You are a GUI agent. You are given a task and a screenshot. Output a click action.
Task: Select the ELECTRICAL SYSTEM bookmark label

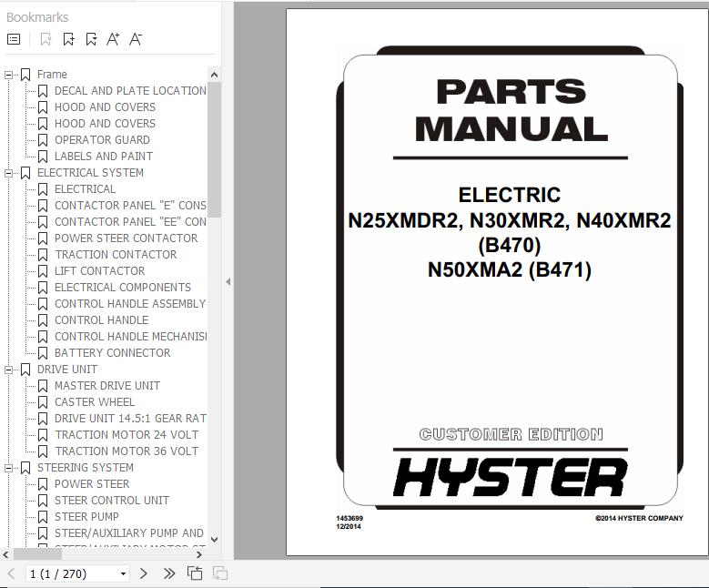coord(90,173)
